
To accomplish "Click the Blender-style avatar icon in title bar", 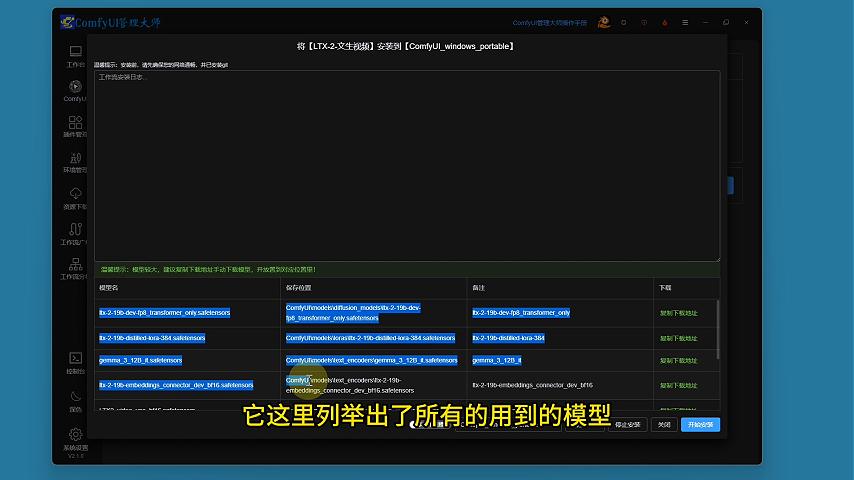I will (x=603, y=22).
